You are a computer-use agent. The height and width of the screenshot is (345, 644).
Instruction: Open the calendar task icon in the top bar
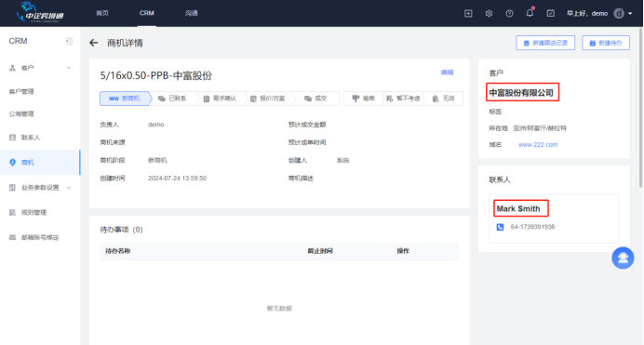click(550, 14)
